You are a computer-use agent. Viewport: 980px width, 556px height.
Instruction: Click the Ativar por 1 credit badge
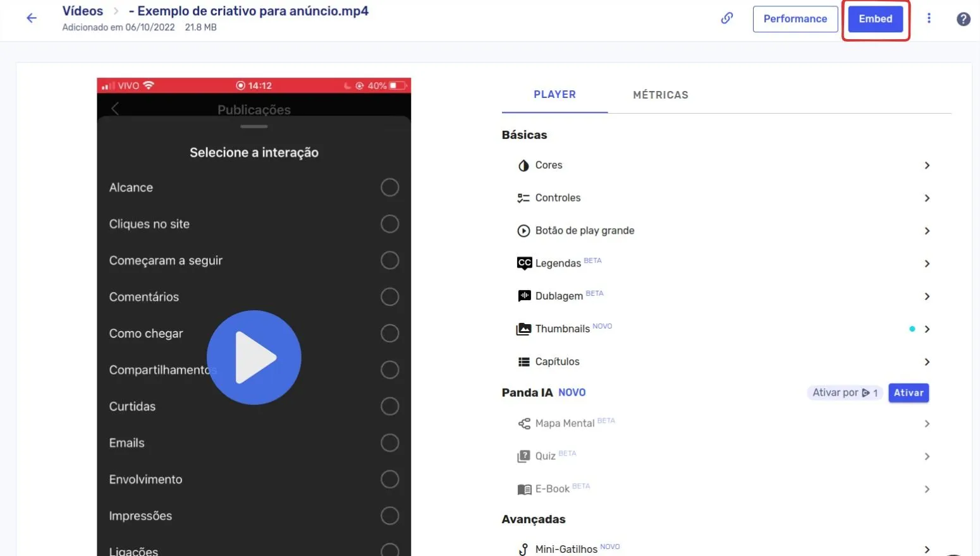click(845, 393)
